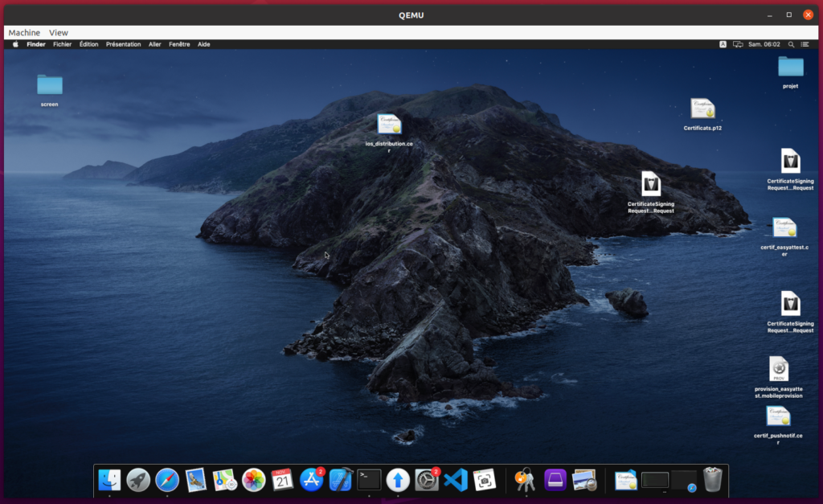Open the Mail app from the dock
This screenshot has height=504, width=823.
click(195, 480)
